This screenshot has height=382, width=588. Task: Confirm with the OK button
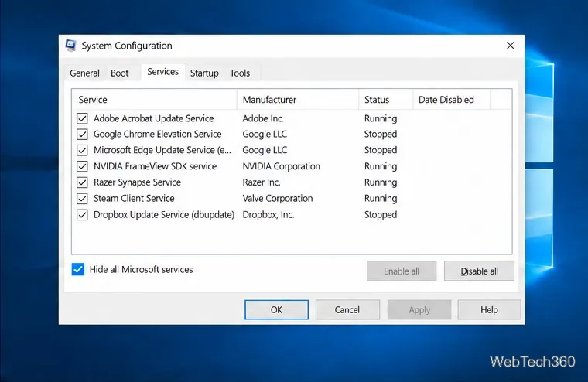tap(277, 309)
